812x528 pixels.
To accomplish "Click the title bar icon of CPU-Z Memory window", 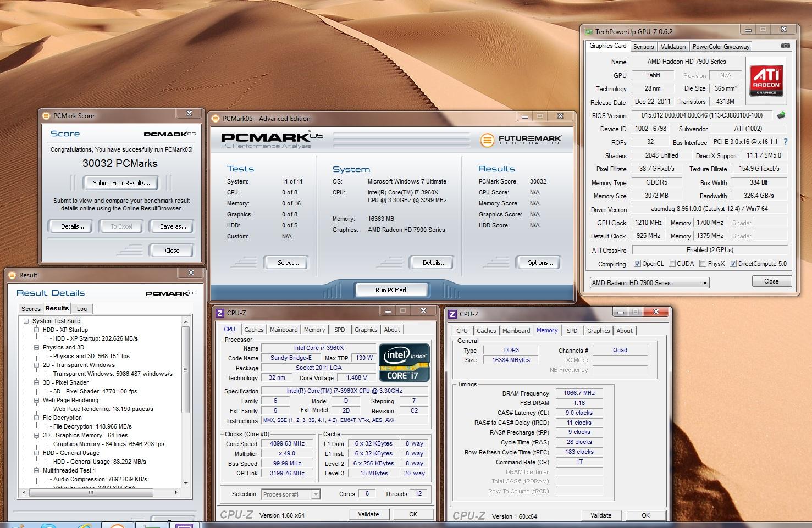I will point(452,314).
